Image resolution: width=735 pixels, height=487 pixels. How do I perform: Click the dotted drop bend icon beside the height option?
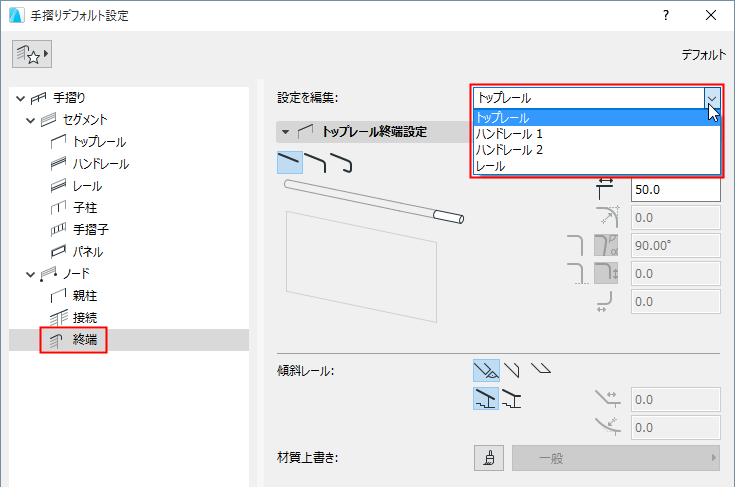coord(578,274)
